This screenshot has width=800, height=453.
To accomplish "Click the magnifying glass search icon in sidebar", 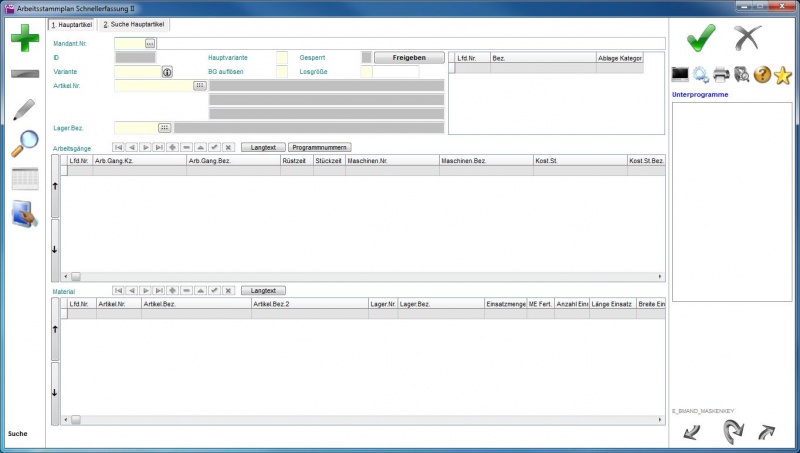I will [x=23, y=143].
